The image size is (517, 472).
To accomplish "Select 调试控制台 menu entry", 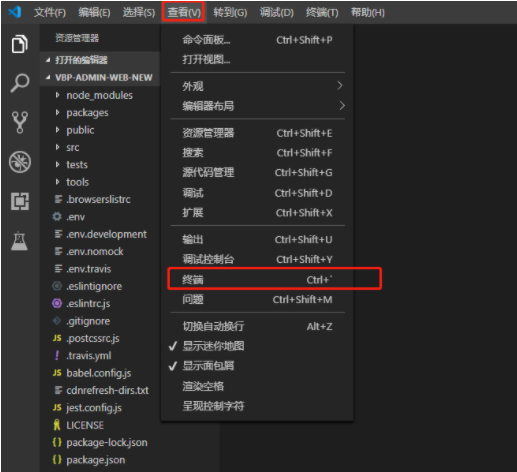I will coord(257,259).
